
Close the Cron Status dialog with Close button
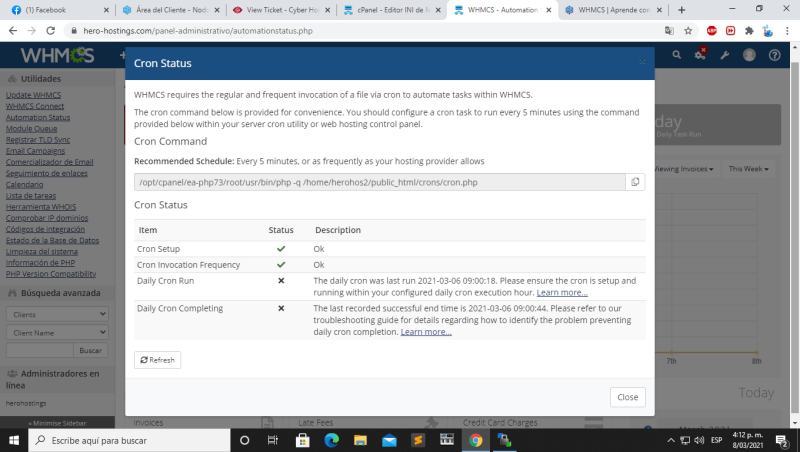(627, 397)
